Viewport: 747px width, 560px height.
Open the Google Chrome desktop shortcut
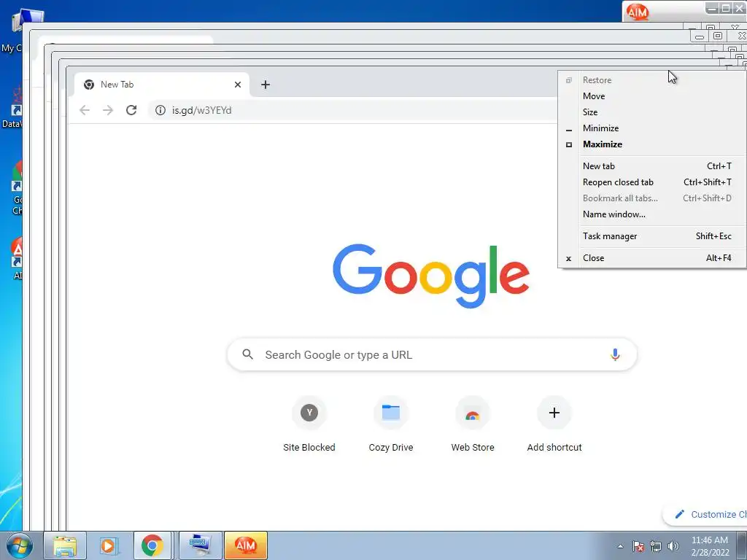pyautogui.click(x=16, y=188)
